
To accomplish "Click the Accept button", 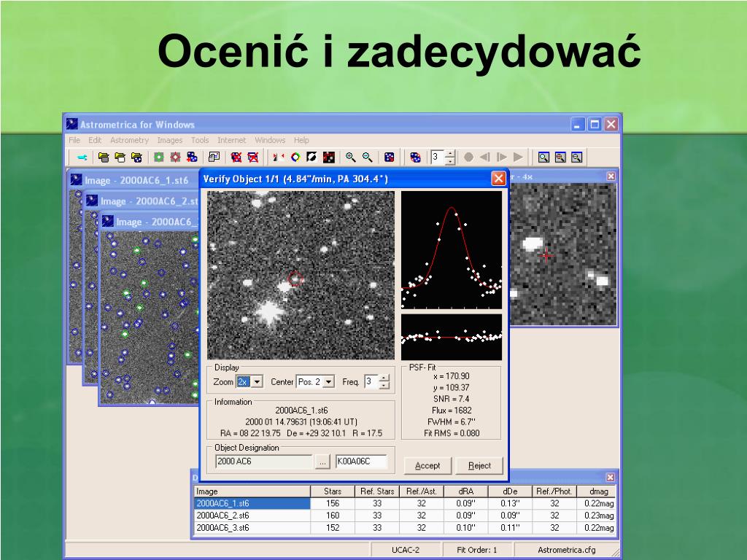I will pos(427,466).
